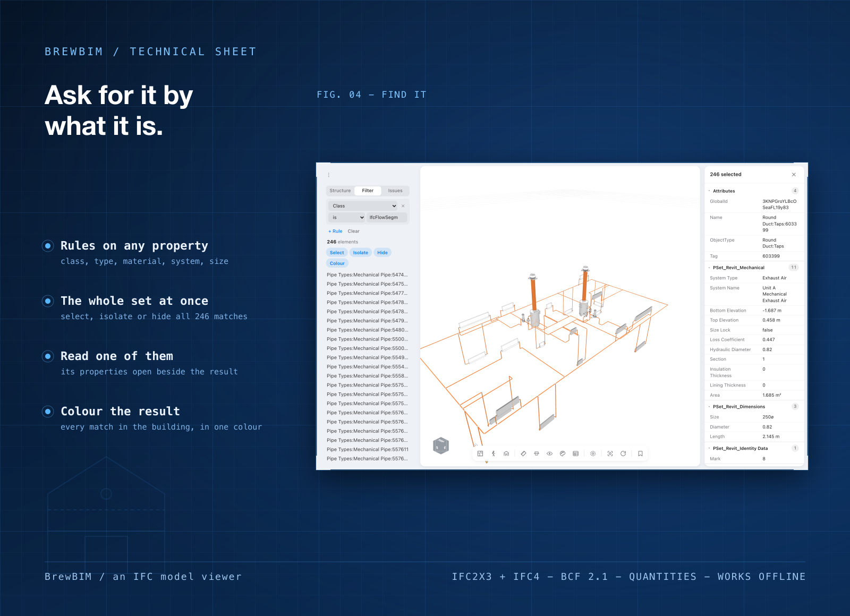
Task: Clear all filter rules
Action: point(354,232)
